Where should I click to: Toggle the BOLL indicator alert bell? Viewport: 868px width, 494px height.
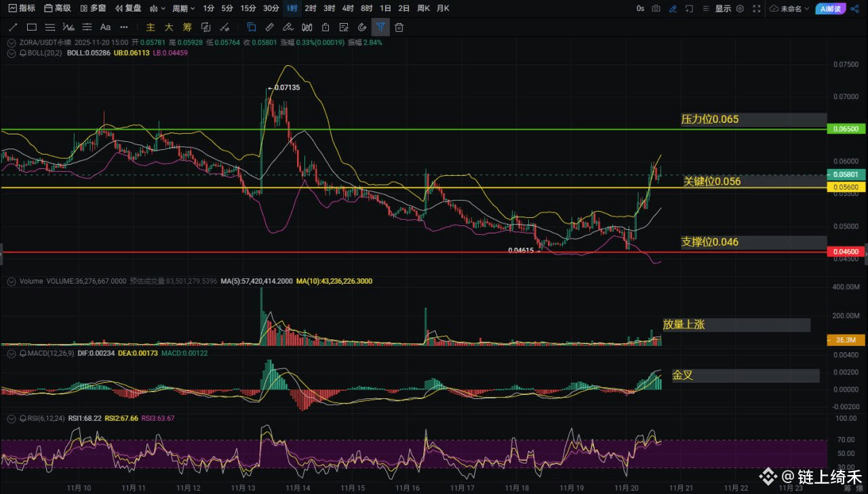[x=23, y=53]
